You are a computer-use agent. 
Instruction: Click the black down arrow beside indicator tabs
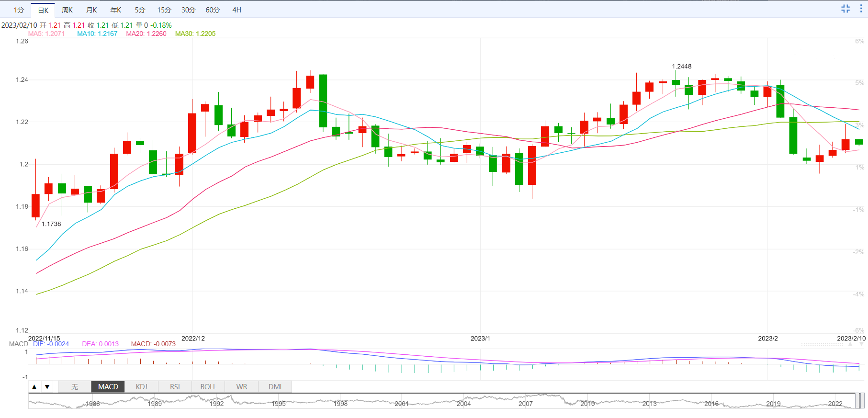[47, 387]
